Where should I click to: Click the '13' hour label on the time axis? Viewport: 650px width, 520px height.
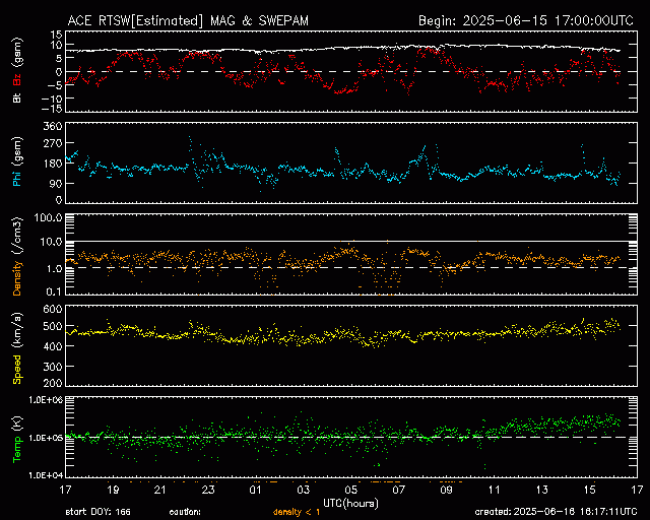pyautogui.click(x=542, y=490)
